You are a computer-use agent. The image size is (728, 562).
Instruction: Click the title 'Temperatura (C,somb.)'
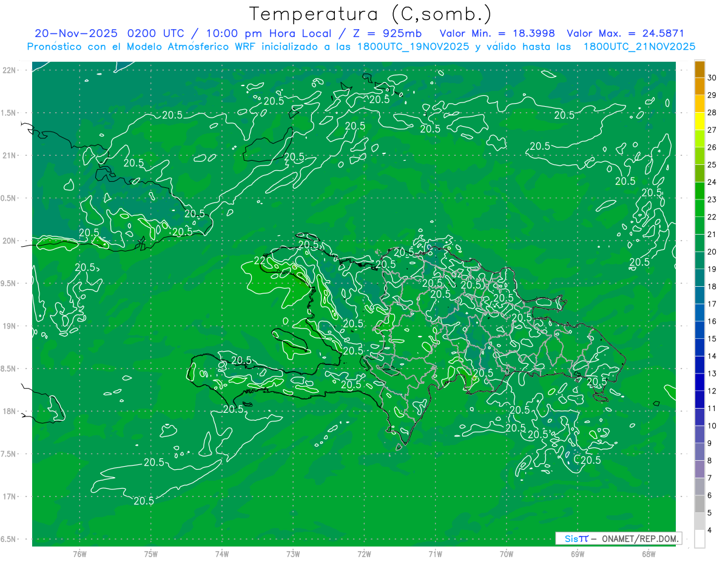point(371,14)
